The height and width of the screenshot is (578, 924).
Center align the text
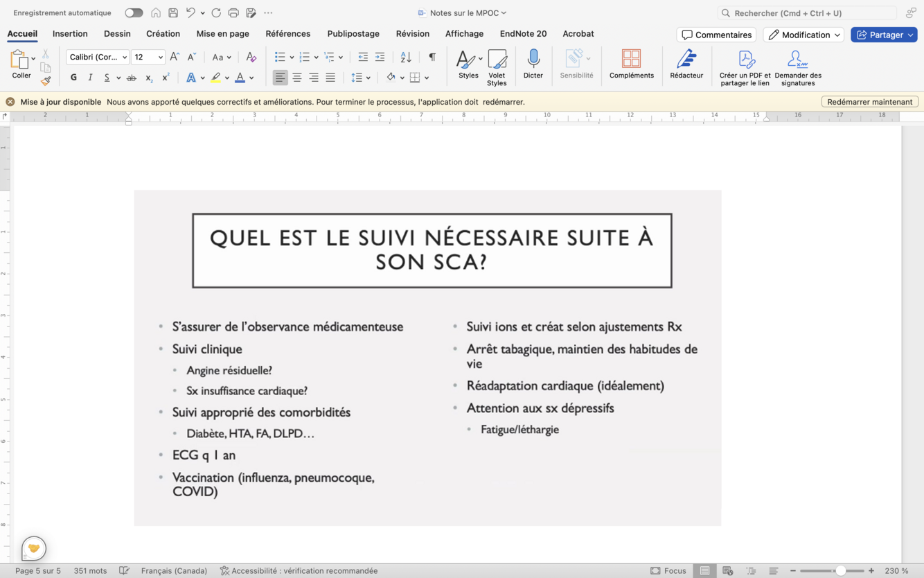(x=297, y=78)
